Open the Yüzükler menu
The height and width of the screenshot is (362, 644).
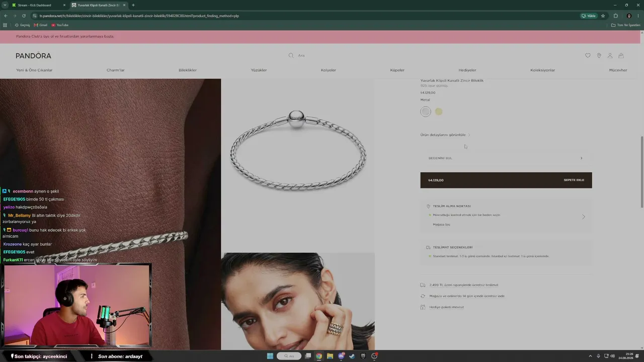(x=259, y=70)
